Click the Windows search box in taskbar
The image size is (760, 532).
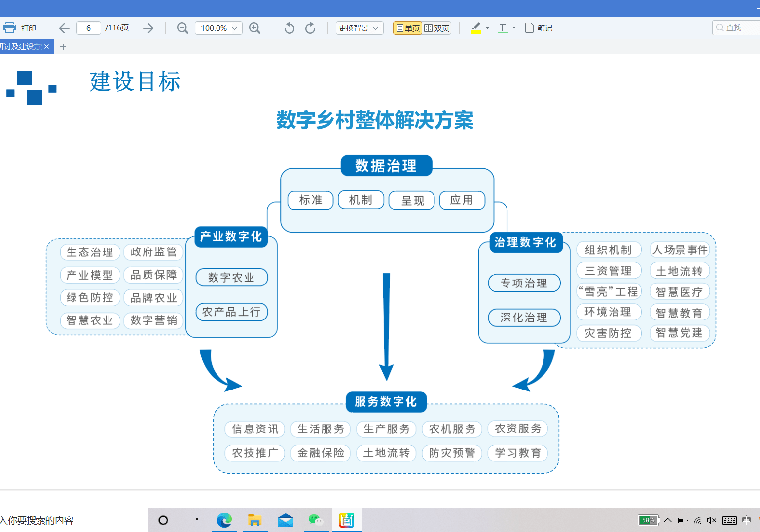(74, 520)
